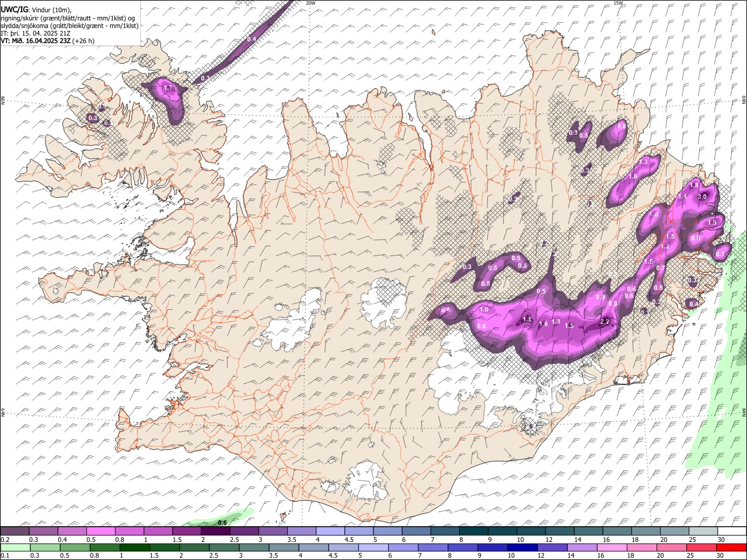Select dark blue bottom legend swatch labeled 10
Screen dimensions: 747x560
coord(522,547)
